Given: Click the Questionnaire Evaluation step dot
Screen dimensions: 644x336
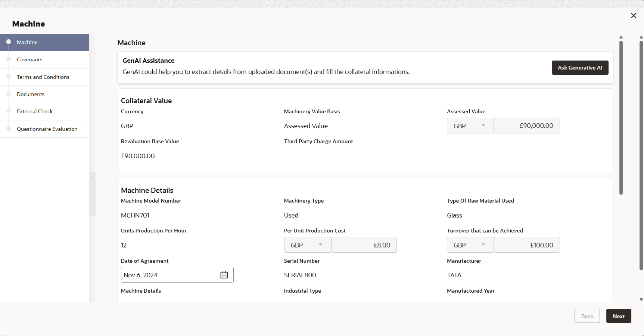Looking at the screenshot, I should coord(9,129).
